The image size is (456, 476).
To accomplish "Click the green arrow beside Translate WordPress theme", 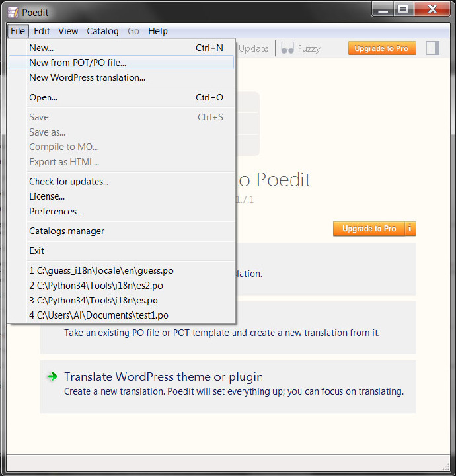I will coord(52,376).
